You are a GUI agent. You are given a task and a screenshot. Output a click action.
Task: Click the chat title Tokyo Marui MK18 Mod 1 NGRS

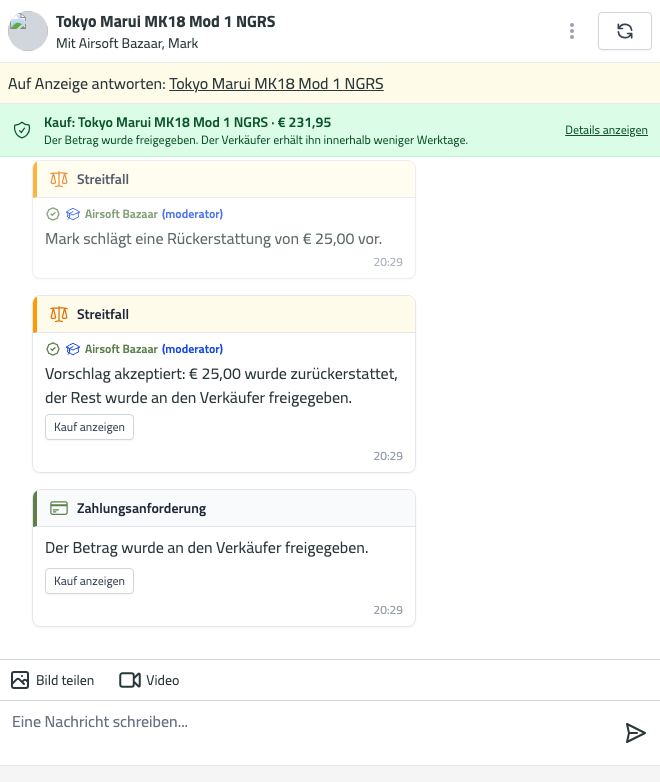tap(166, 22)
